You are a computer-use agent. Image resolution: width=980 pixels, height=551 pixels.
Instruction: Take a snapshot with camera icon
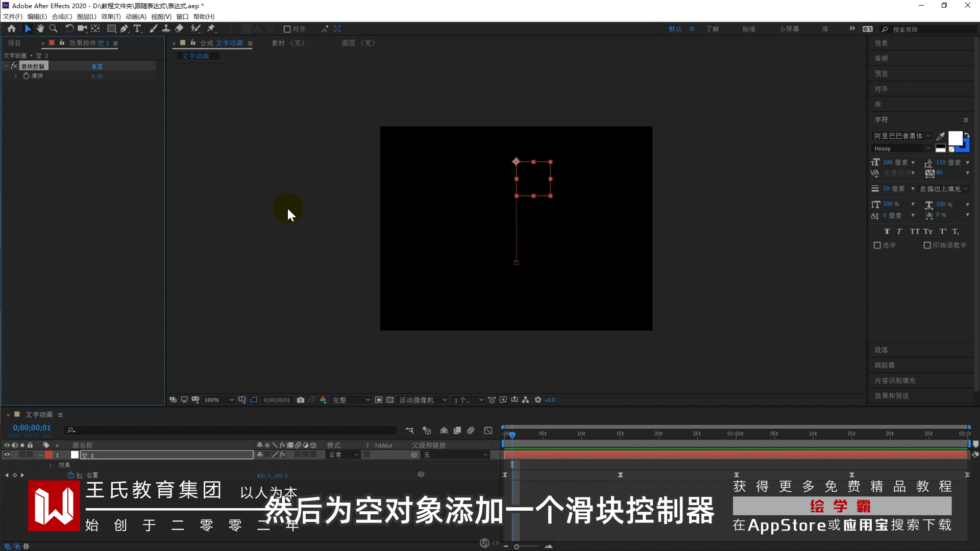point(301,400)
